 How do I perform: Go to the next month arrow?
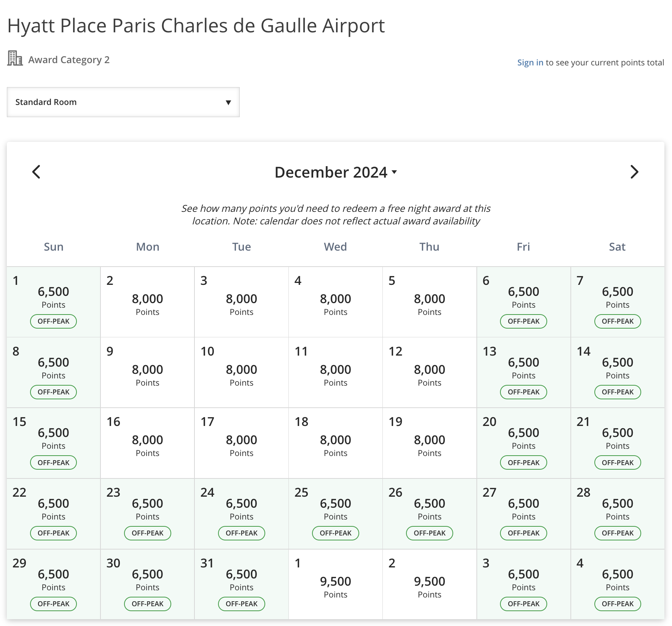634,172
